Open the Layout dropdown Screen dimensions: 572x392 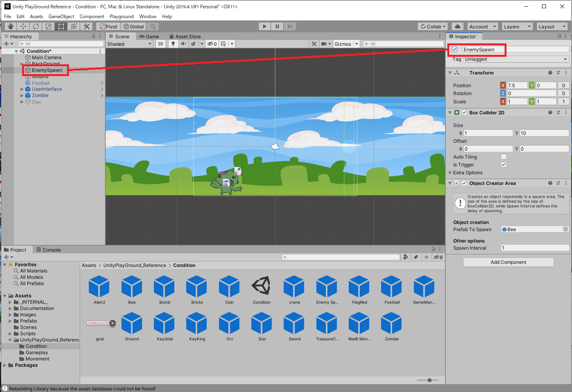[x=552, y=26]
